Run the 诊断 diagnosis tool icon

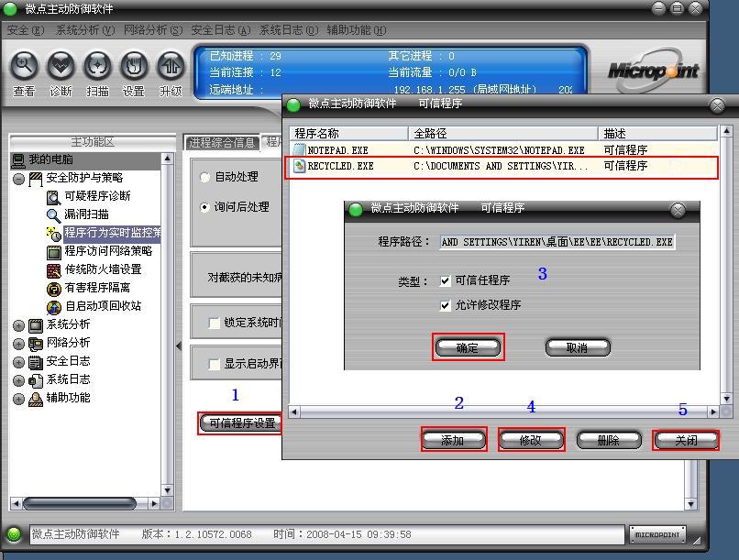61,65
